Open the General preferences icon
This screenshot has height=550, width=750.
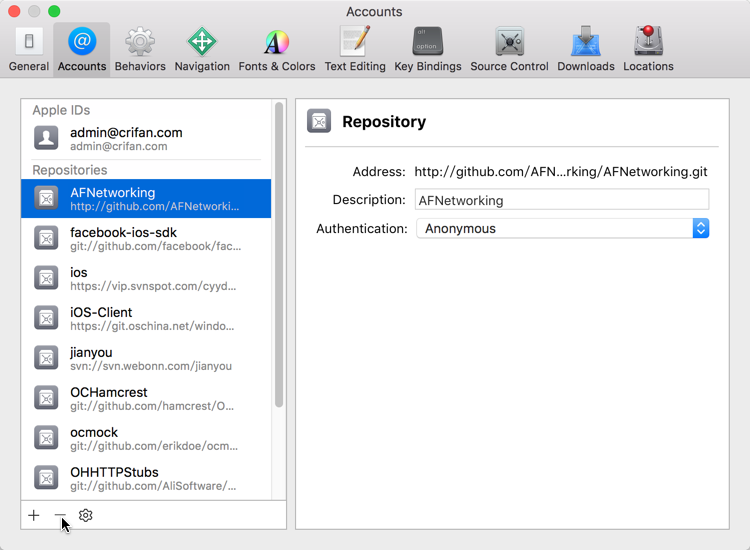pyautogui.click(x=29, y=41)
